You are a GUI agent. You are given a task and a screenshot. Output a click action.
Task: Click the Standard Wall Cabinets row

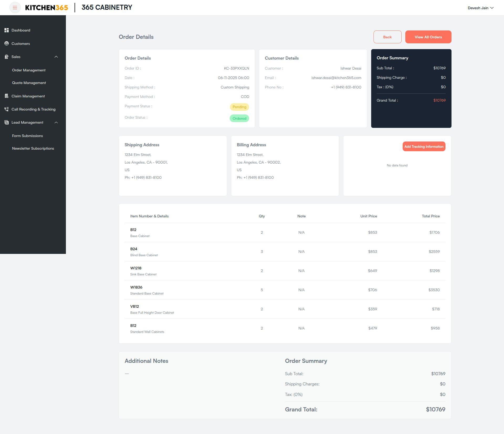[285, 328]
